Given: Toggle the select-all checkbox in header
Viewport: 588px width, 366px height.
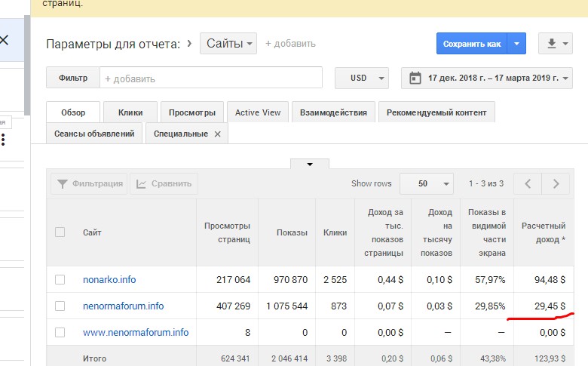Looking at the screenshot, I should [x=60, y=232].
